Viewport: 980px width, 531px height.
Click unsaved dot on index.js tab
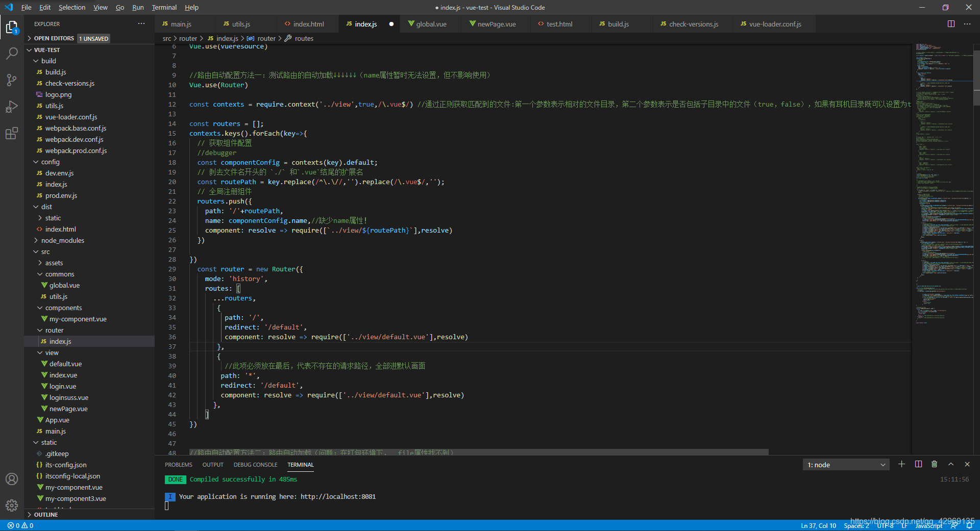391,24
